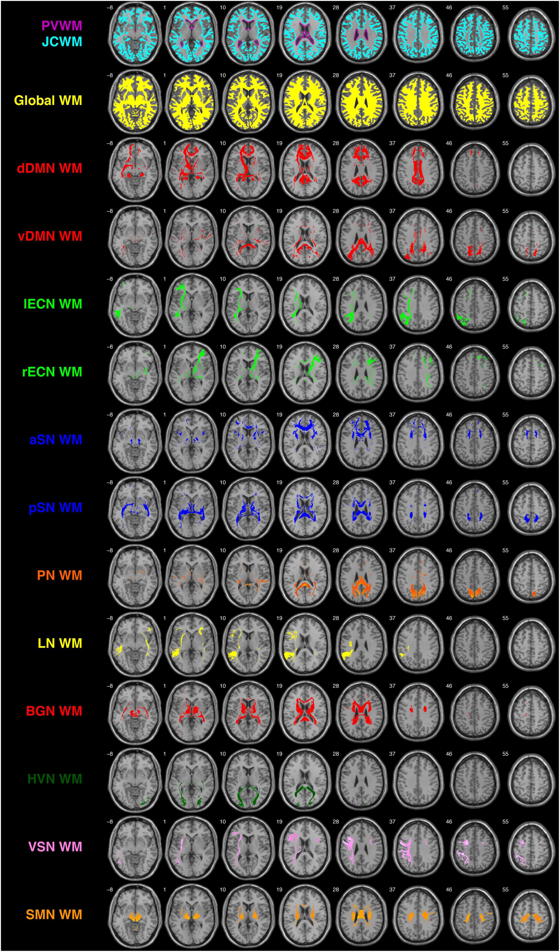Viewport: 560px width, 952px height.
Task: Click the cyan JCWM label
Action: point(62,42)
